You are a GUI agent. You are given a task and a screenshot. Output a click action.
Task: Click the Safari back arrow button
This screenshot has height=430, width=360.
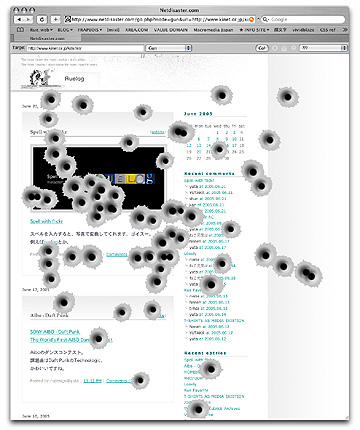coord(18,20)
